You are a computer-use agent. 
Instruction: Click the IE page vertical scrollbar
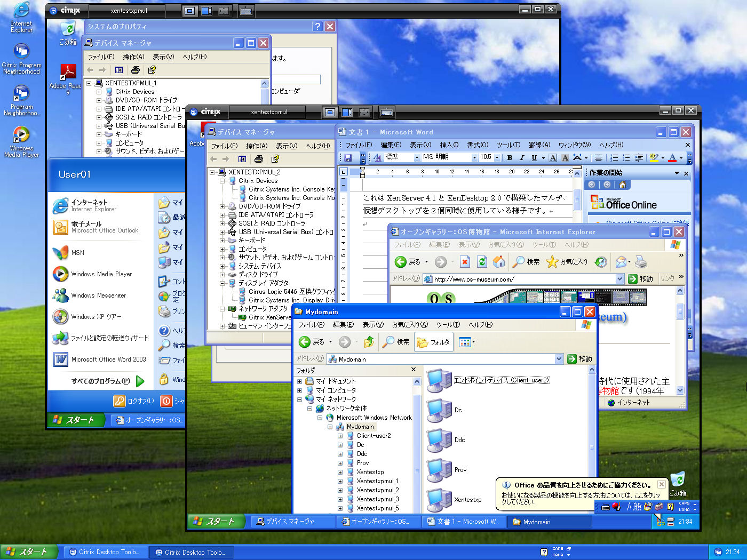[680, 340]
